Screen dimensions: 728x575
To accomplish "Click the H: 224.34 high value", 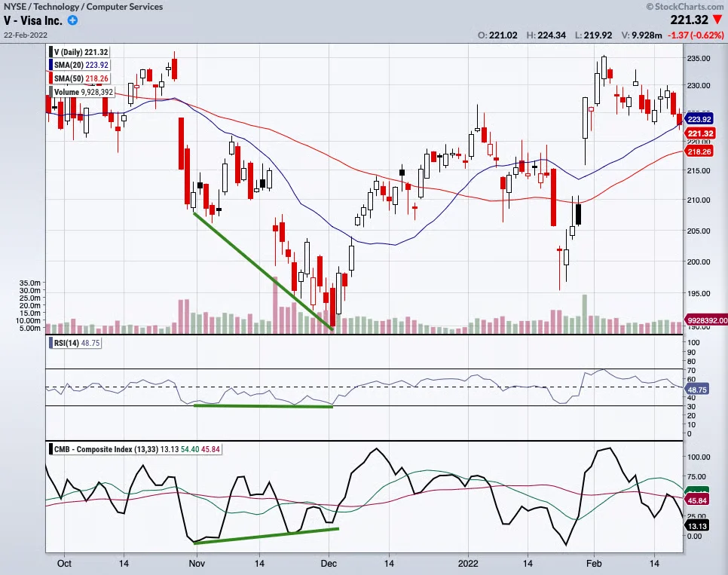I will point(546,35).
